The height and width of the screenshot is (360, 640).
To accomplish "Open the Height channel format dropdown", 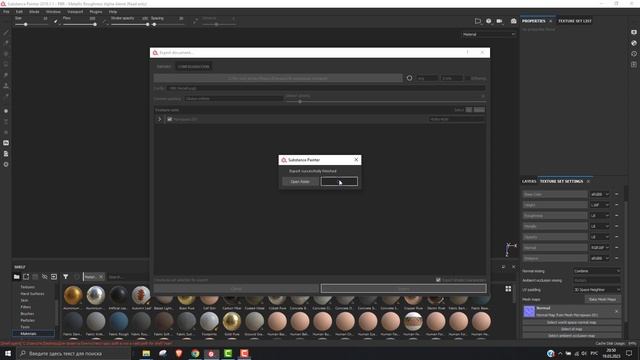I will click(600, 205).
